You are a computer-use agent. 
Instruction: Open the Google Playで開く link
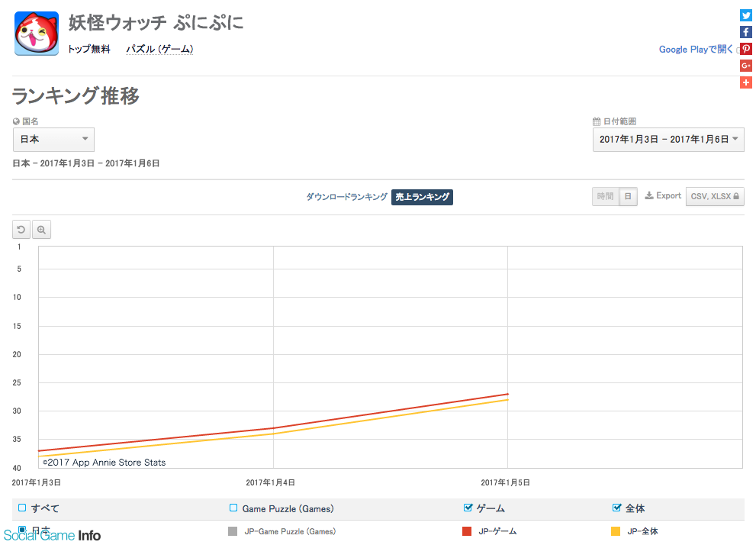[x=696, y=49]
